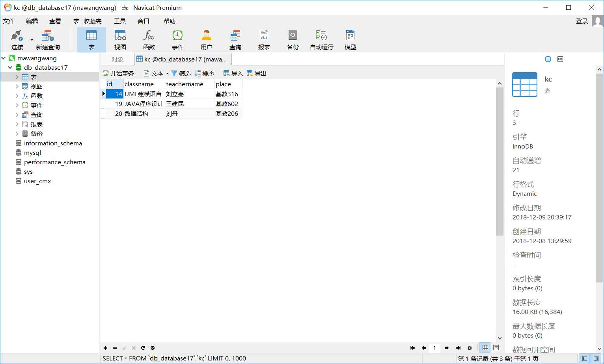
Task: Open the 查询 (Query) toolbar icon
Action: click(235, 40)
